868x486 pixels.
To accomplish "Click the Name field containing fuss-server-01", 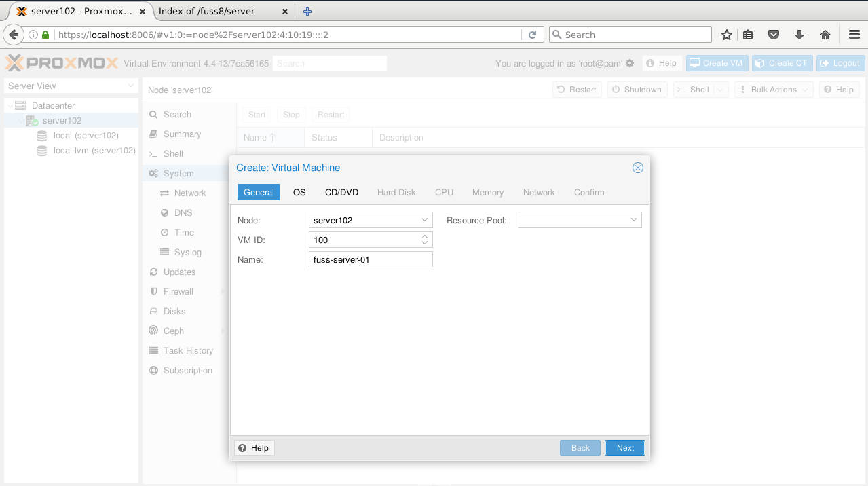I will pos(371,259).
